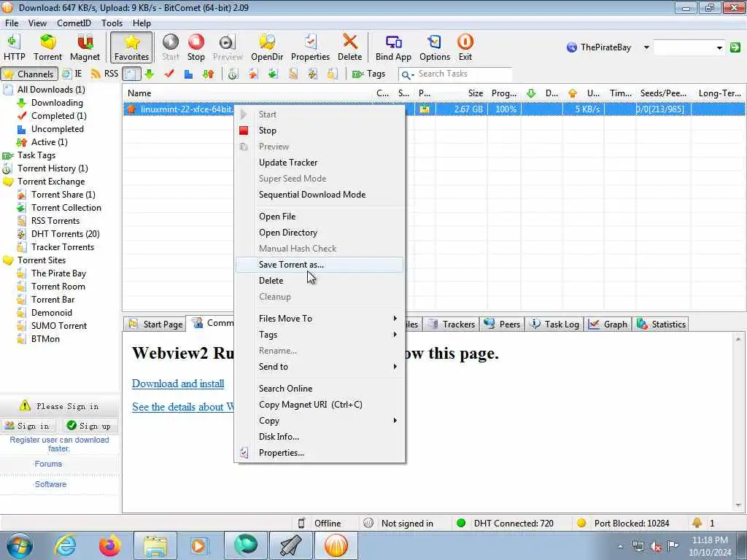The width and height of the screenshot is (747, 560).
Task: Expand the Copy submenu
Action: coord(320,421)
